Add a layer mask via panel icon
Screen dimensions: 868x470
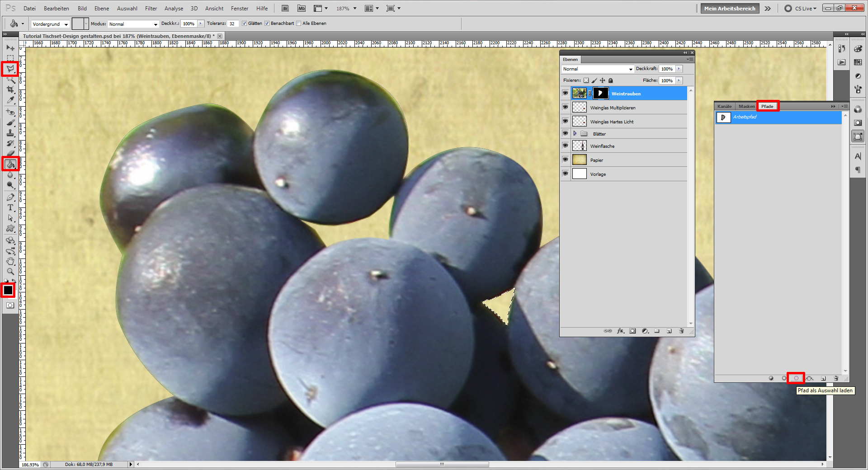[x=632, y=331]
